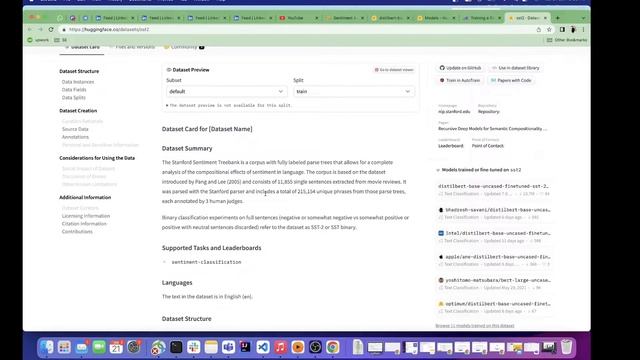640x360 pixels.
Task: Open the Recursive Deep Models paper link
Action: tap(492, 129)
